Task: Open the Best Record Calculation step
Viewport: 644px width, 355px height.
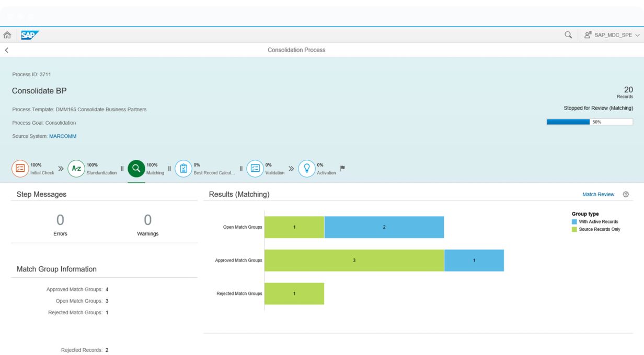Action: (183, 169)
